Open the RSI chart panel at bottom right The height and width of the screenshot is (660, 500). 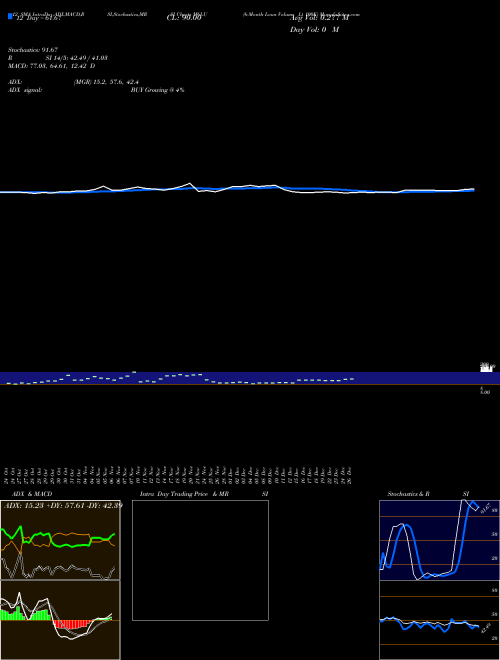coord(439,620)
